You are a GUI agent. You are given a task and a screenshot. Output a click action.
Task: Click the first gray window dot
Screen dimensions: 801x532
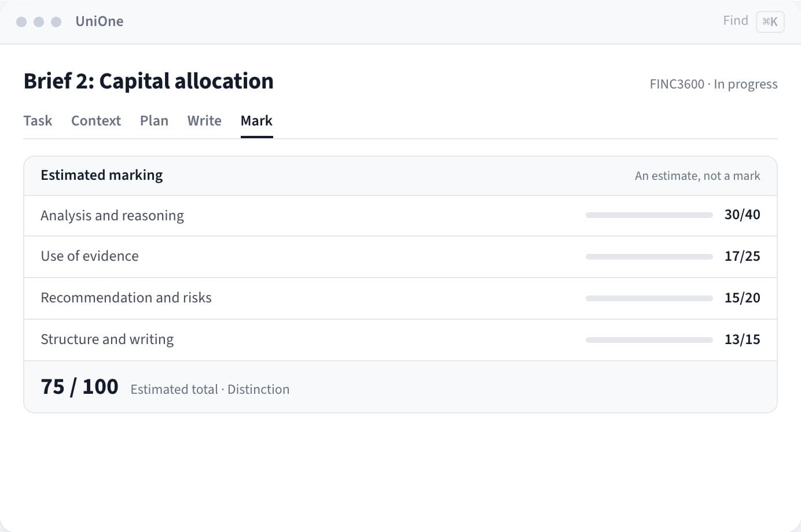point(21,22)
